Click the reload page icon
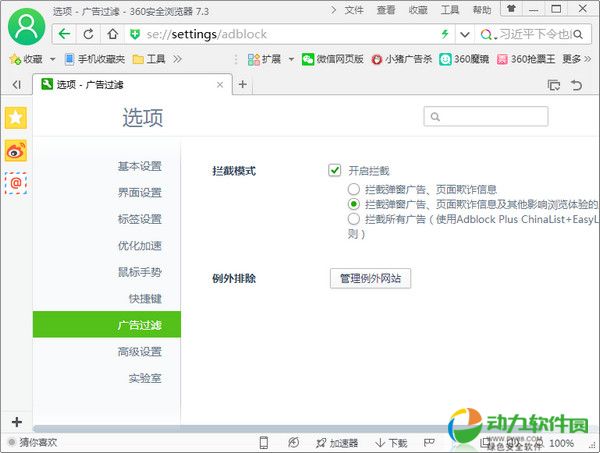 [x=88, y=34]
